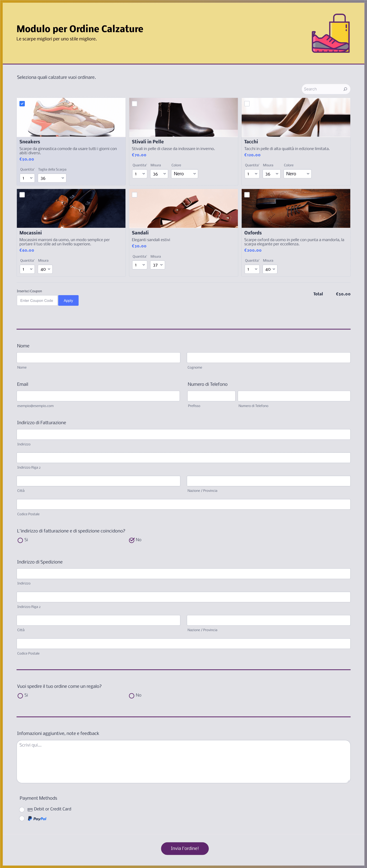Screen dimensions: 367x868
Task: Select Si for matching billing and shipping address
Action: pos(20,540)
